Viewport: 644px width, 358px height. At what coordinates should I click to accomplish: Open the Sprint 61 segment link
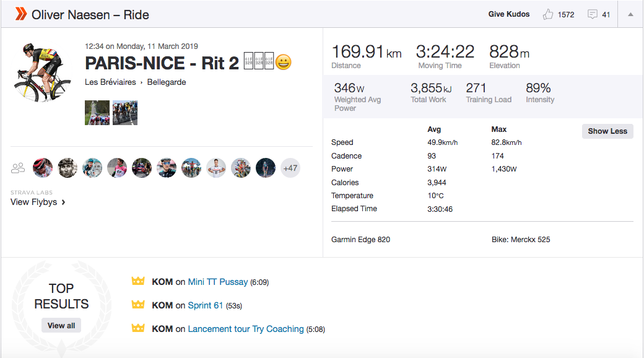[205, 305]
